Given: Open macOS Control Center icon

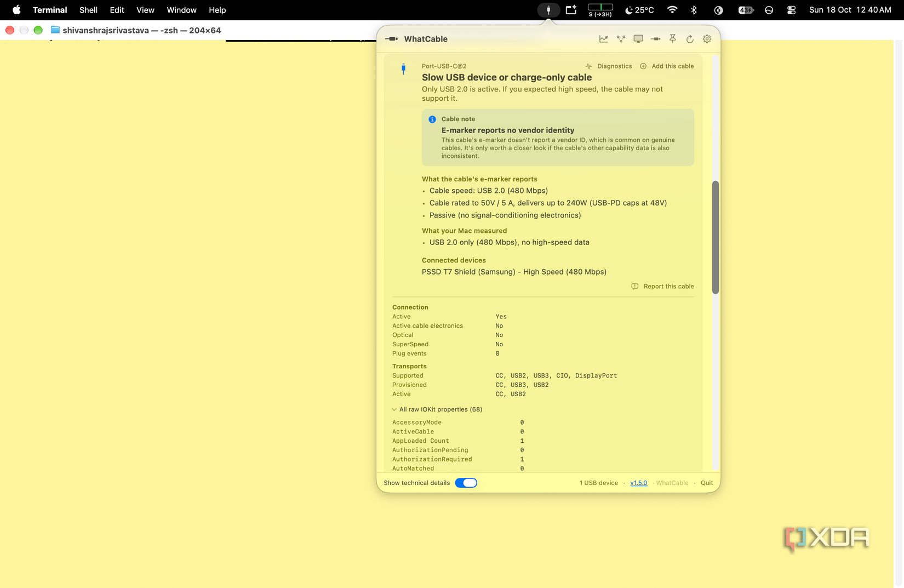Looking at the screenshot, I should click(791, 10).
